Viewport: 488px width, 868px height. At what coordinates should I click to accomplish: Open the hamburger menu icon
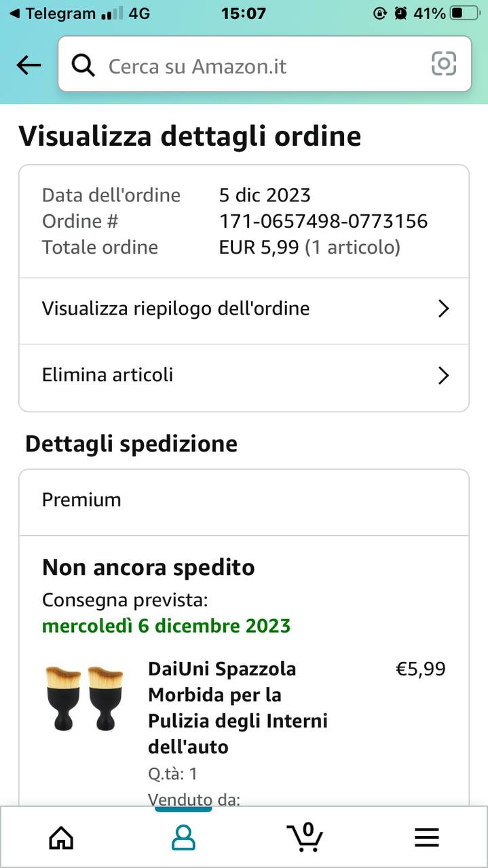pos(427,837)
